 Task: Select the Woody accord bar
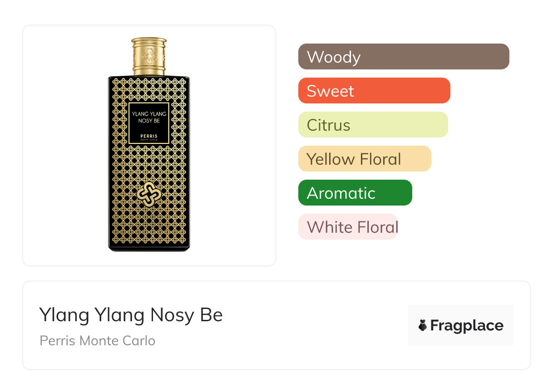click(404, 57)
